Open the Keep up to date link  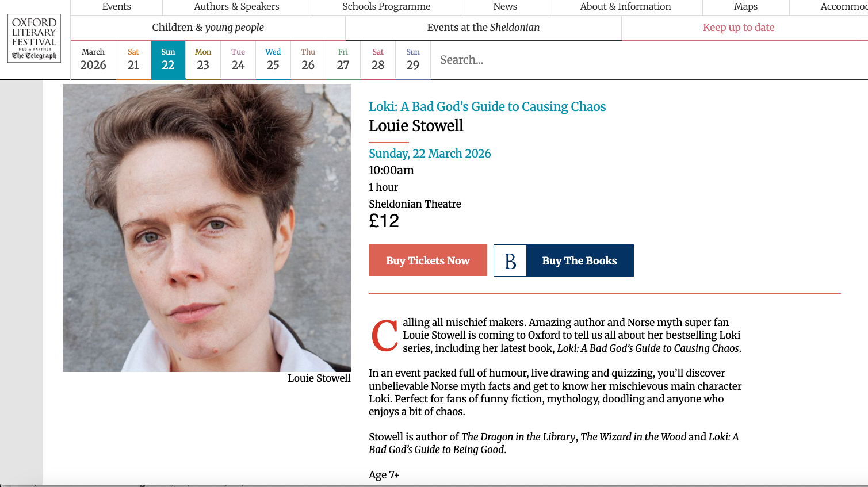[739, 28]
